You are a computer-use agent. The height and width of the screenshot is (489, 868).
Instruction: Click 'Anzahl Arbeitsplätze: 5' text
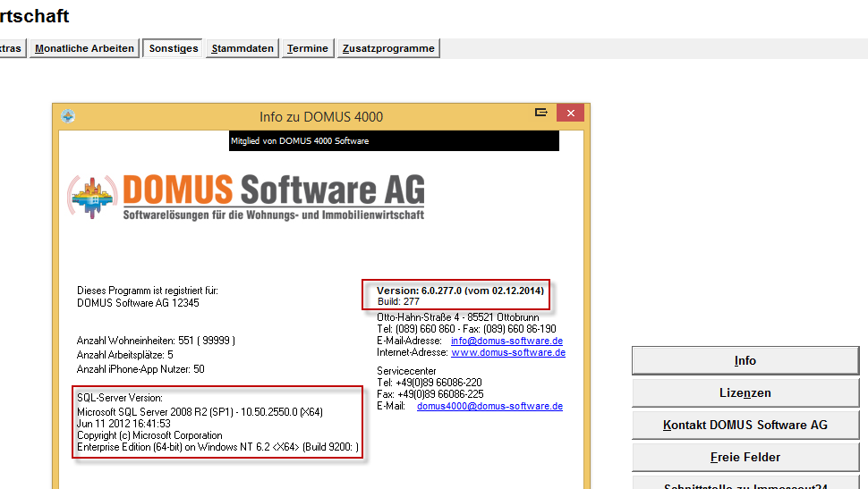[x=125, y=355]
